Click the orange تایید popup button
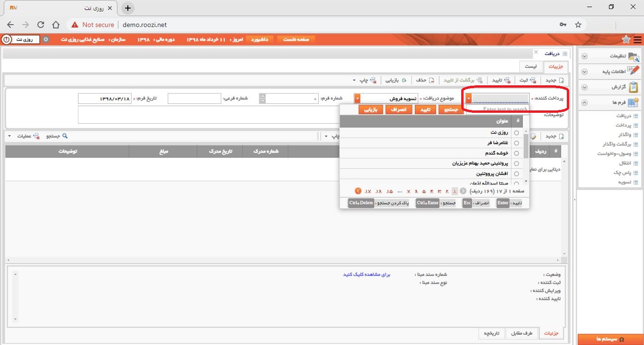Screen dimensions: 644x345 [x=425, y=109]
